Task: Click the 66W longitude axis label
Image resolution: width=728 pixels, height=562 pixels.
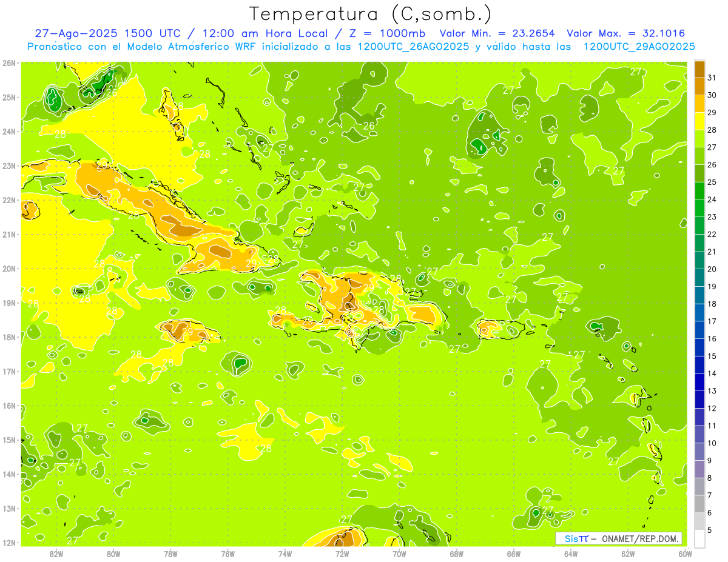Action: click(x=513, y=554)
